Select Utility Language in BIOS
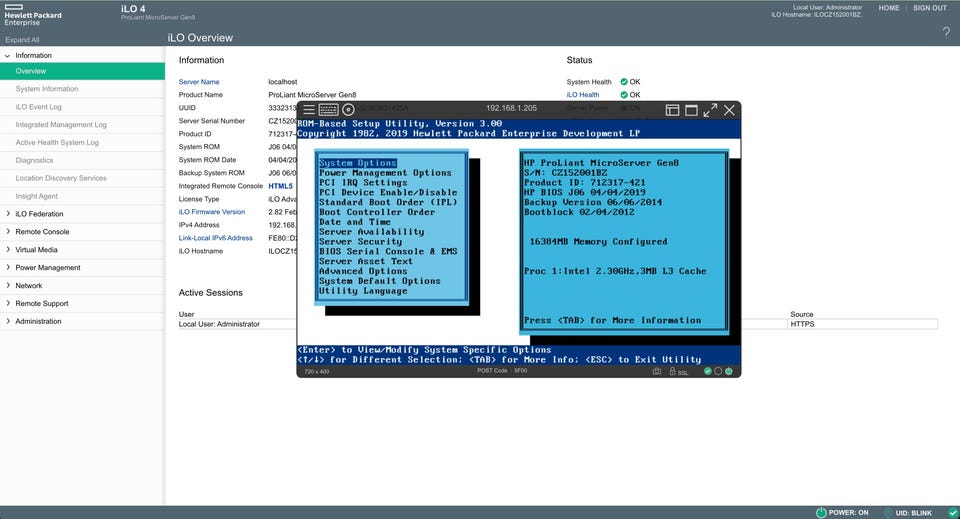Screen dimensions: 960x519 click(363, 290)
